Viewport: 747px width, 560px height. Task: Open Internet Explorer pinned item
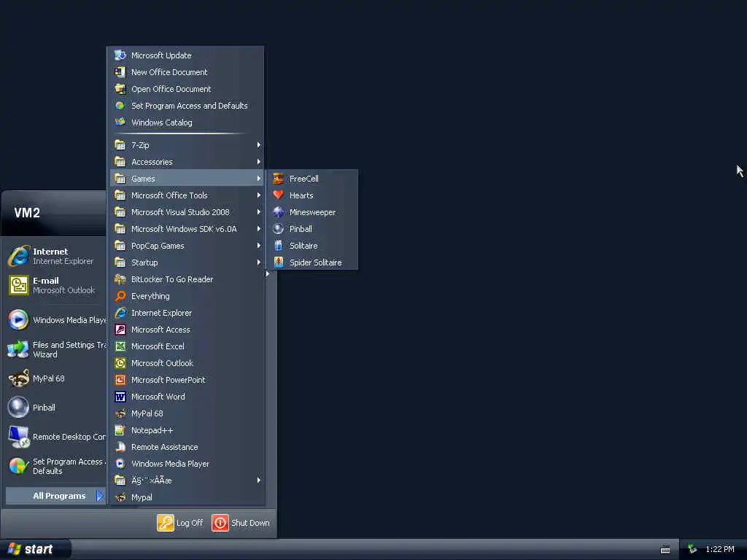coord(55,256)
